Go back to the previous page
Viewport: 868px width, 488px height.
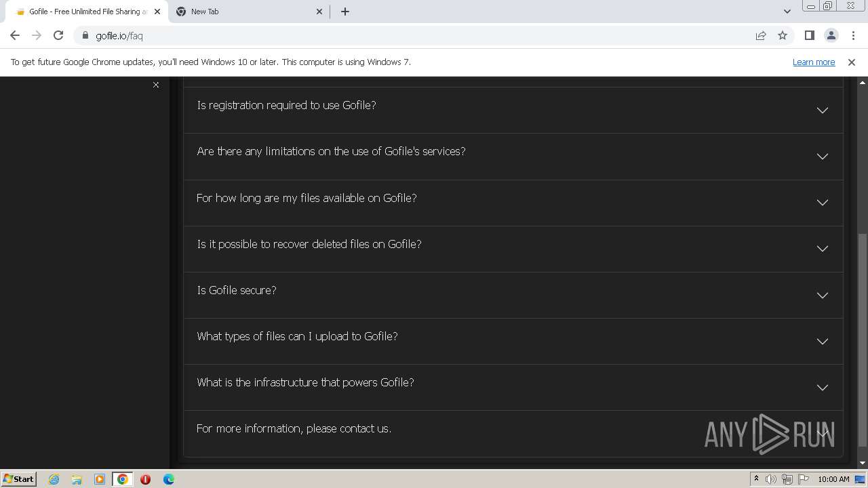[x=15, y=35]
